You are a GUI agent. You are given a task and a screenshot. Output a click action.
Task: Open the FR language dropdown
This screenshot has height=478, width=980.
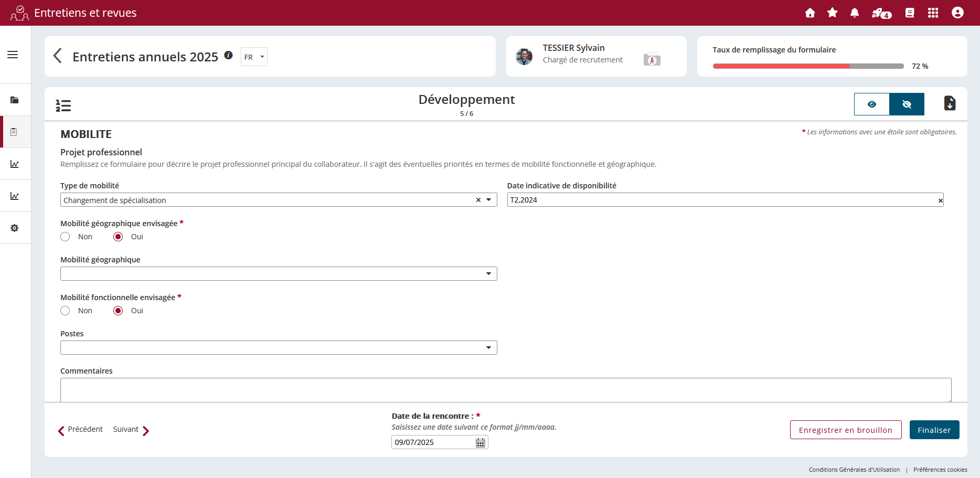254,57
